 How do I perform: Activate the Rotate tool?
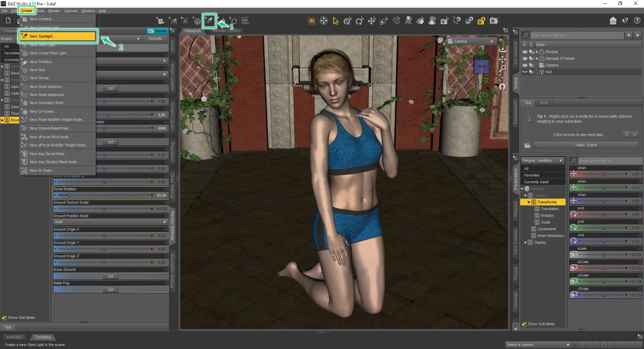(x=360, y=21)
